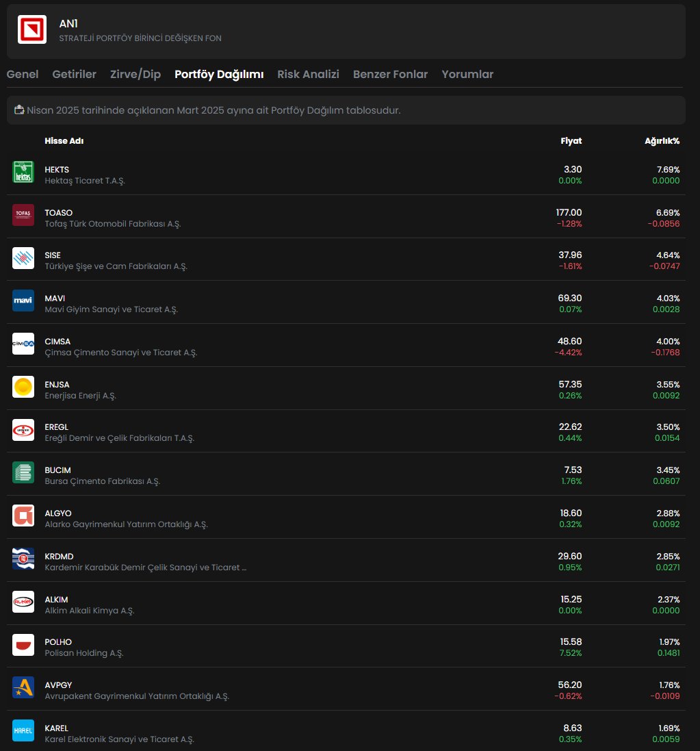Open the Yorumlar tab
Screen dimensions: 700x751
pos(467,74)
